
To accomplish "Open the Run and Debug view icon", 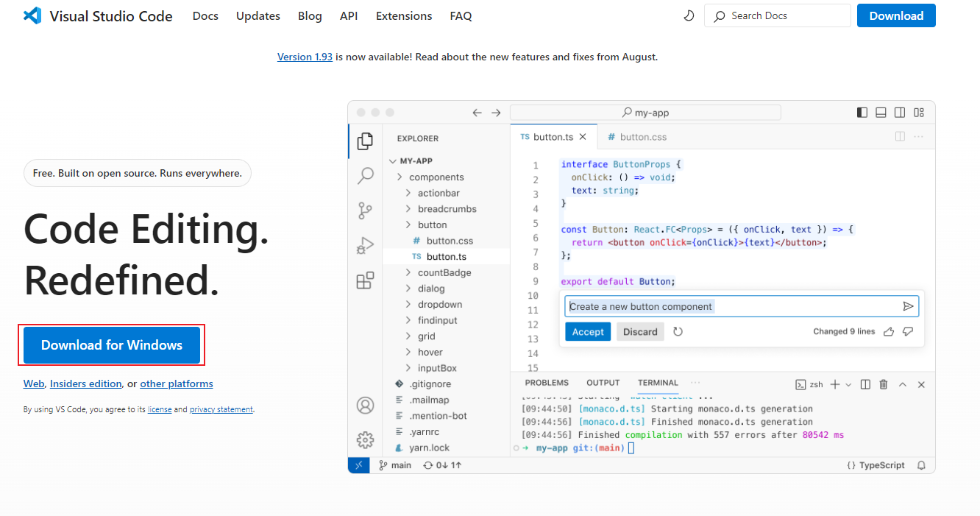I will point(365,246).
